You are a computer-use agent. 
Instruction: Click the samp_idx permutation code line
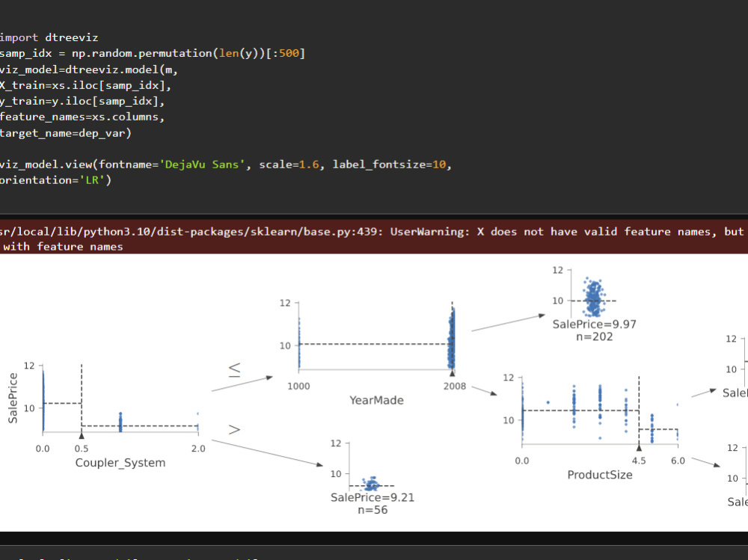153,53
